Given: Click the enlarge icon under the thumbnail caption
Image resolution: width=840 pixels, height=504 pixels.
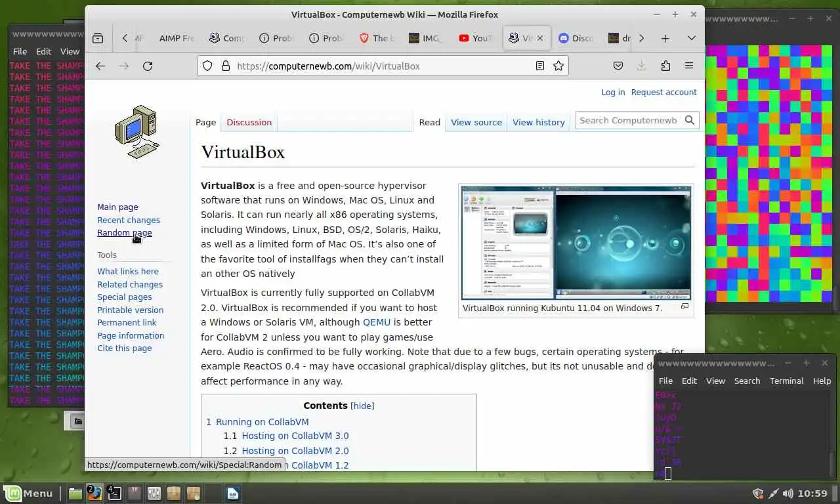Looking at the screenshot, I should 684,306.
